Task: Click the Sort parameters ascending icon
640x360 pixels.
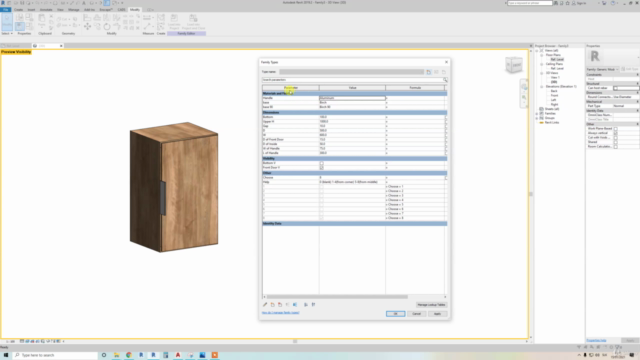Action: (306, 304)
